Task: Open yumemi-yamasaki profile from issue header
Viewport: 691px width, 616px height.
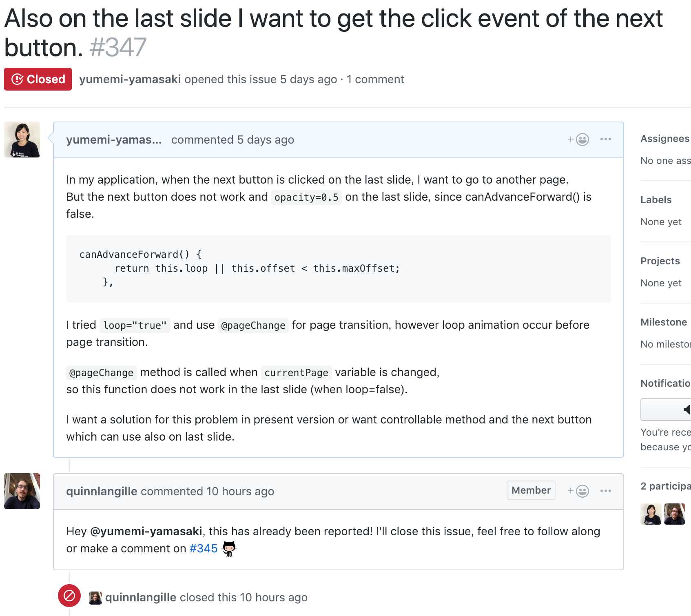Action: (130, 79)
